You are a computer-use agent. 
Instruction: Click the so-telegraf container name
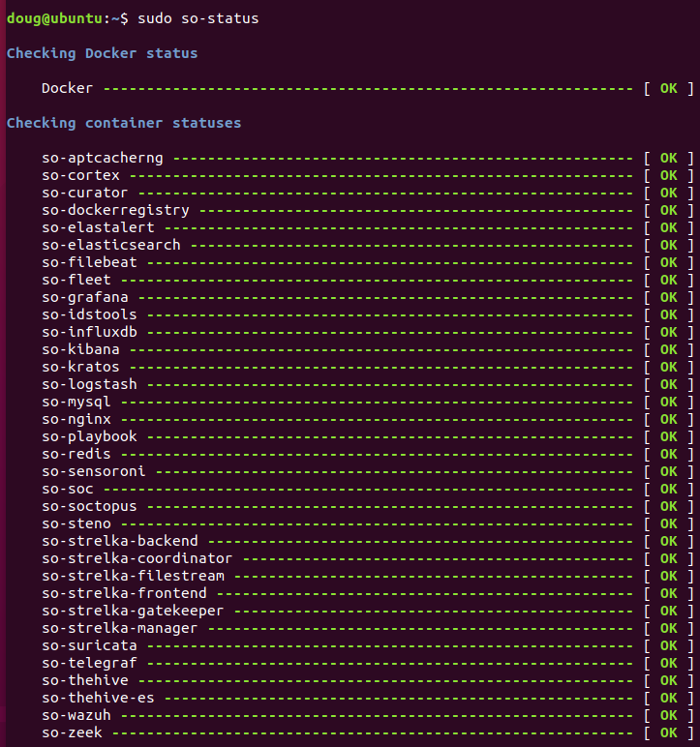(x=89, y=664)
